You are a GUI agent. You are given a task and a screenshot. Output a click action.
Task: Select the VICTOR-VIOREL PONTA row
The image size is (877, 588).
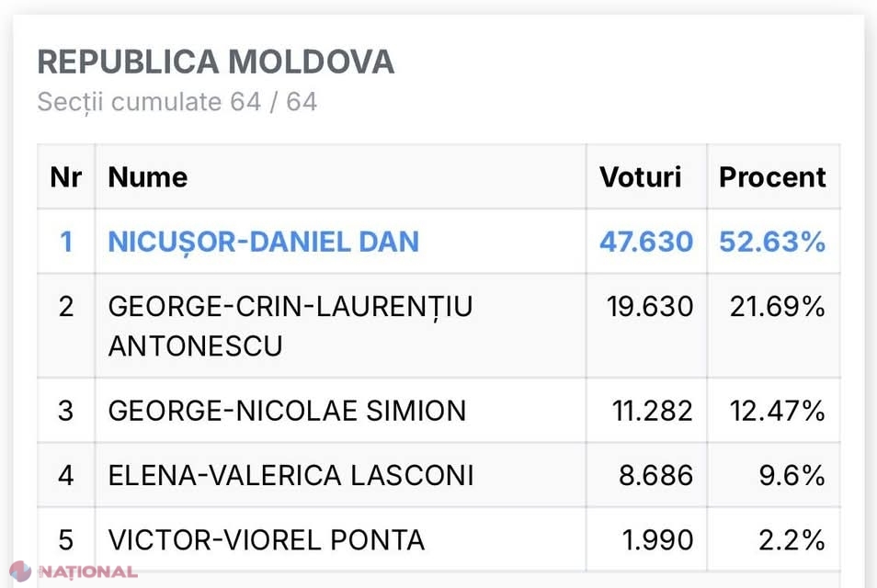438,539
